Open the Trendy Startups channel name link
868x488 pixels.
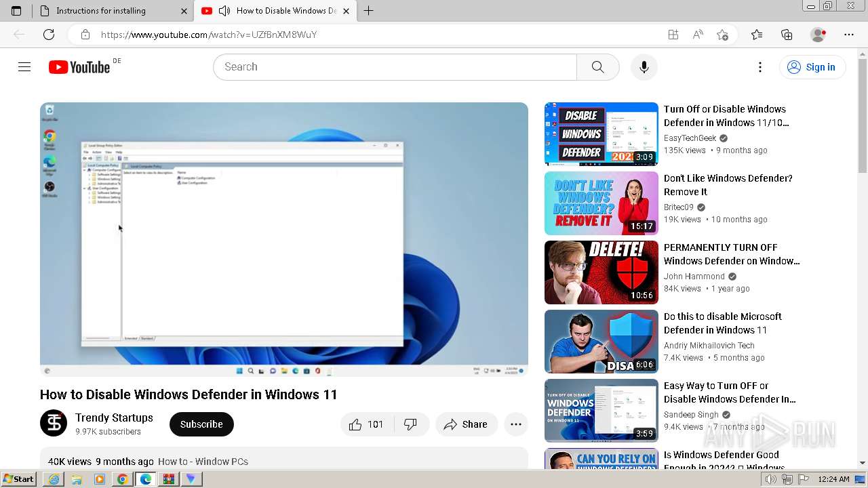click(x=114, y=418)
